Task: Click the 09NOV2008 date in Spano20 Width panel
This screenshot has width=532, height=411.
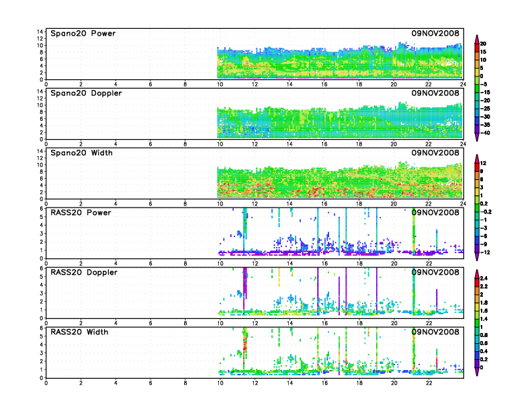Action: [x=435, y=152]
